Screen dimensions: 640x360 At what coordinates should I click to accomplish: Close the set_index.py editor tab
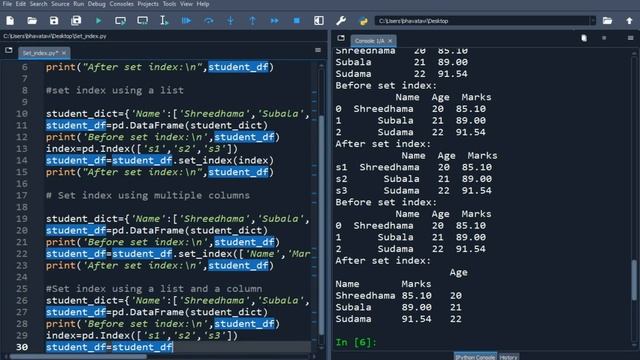click(x=64, y=53)
